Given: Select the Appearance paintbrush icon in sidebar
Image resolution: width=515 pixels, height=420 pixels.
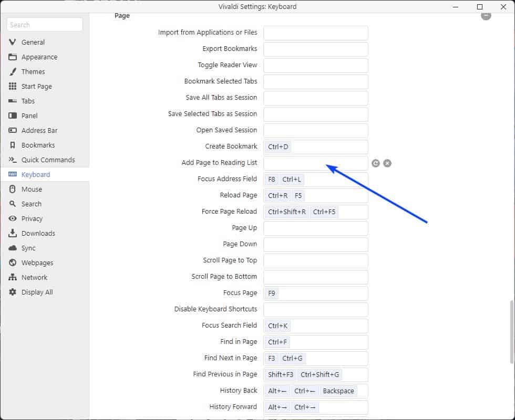Looking at the screenshot, I should click(12, 57).
